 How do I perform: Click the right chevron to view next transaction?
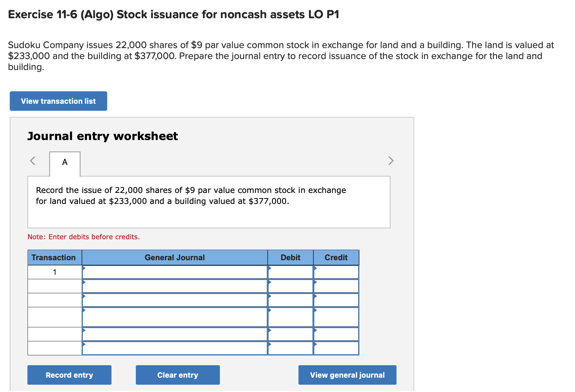coord(391,161)
